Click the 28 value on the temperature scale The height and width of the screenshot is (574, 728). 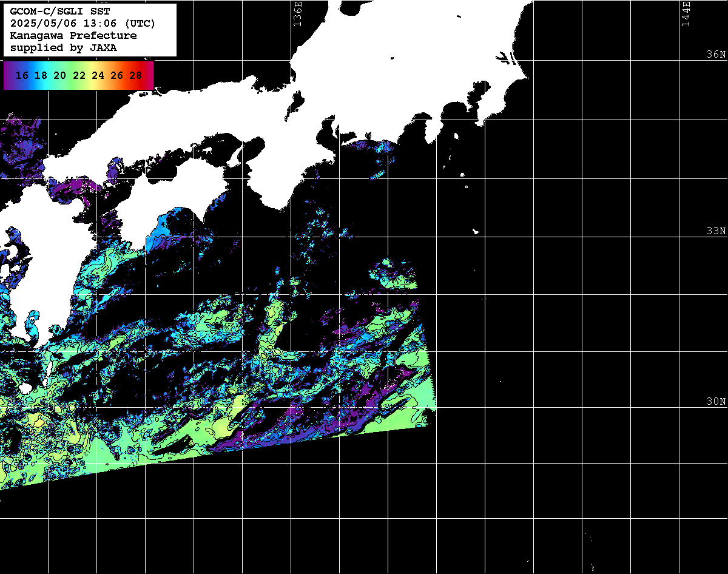click(x=136, y=75)
